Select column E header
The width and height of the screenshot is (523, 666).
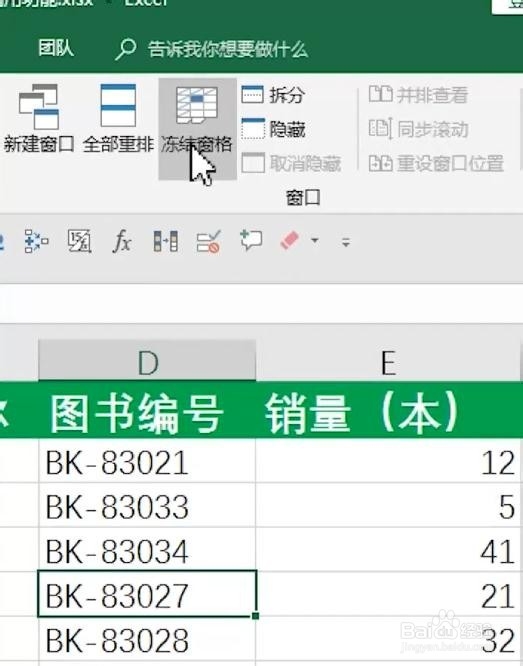388,361
